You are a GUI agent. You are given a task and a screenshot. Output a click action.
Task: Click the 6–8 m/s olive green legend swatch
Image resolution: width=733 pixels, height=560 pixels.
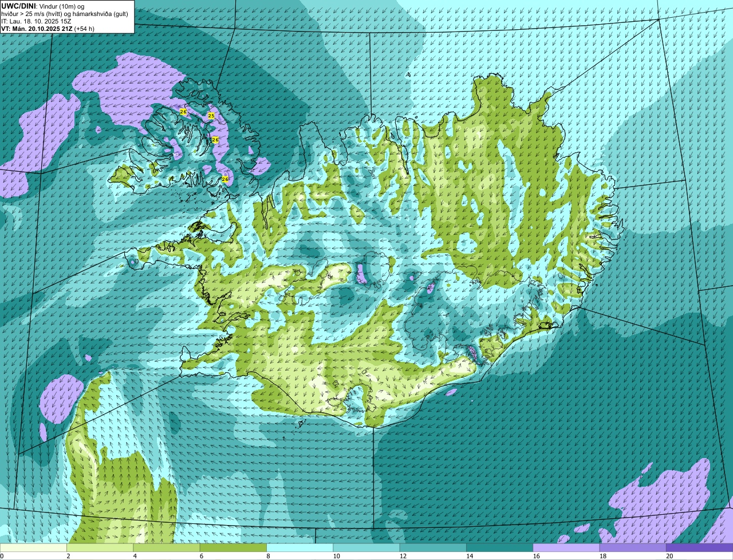click(234, 547)
